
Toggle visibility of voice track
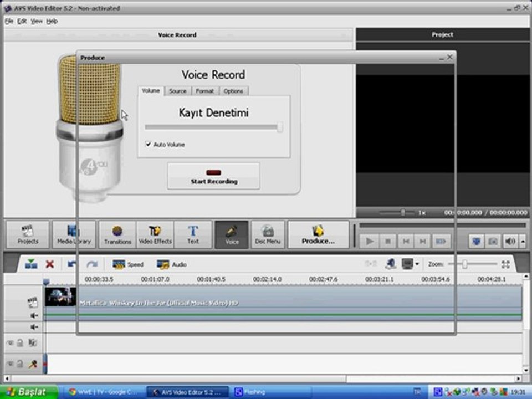pyautogui.click(x=10, y=364)
